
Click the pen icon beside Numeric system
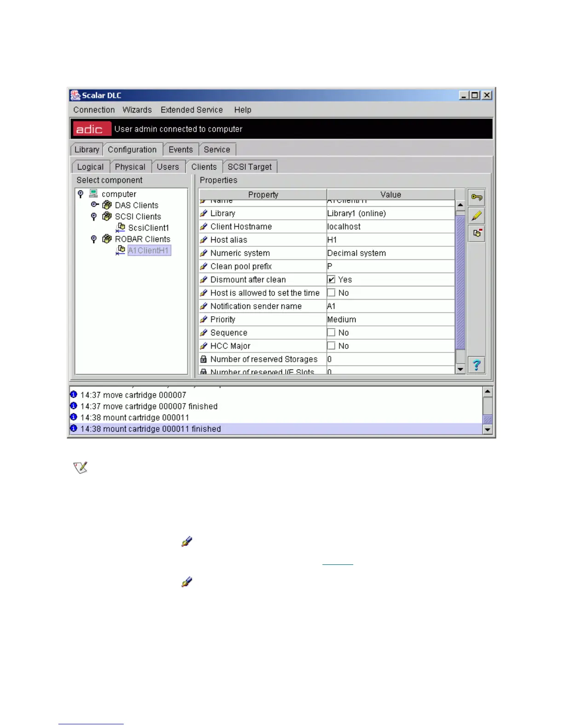pyautogui.click(x=204, y=253)
